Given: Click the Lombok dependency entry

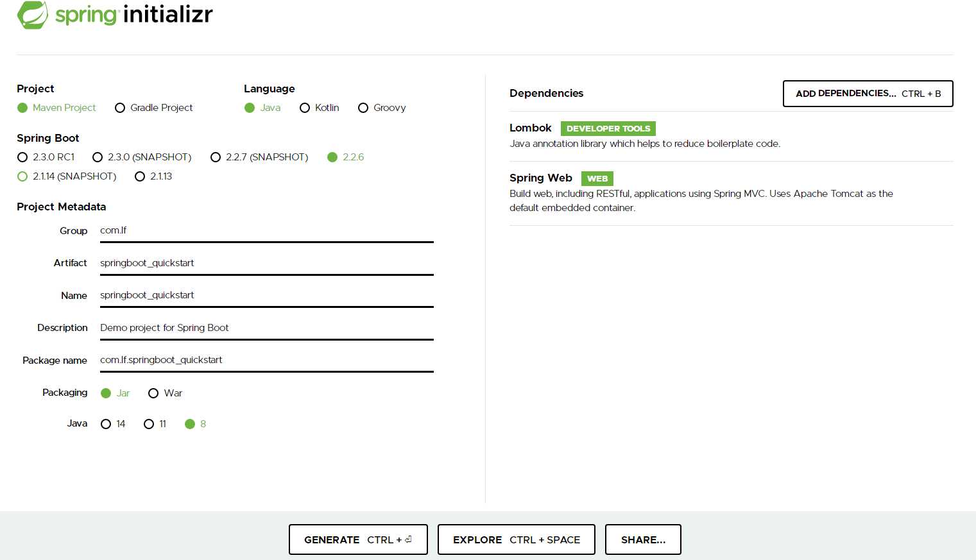Looking at the screenshot, I should coord(732,136).
